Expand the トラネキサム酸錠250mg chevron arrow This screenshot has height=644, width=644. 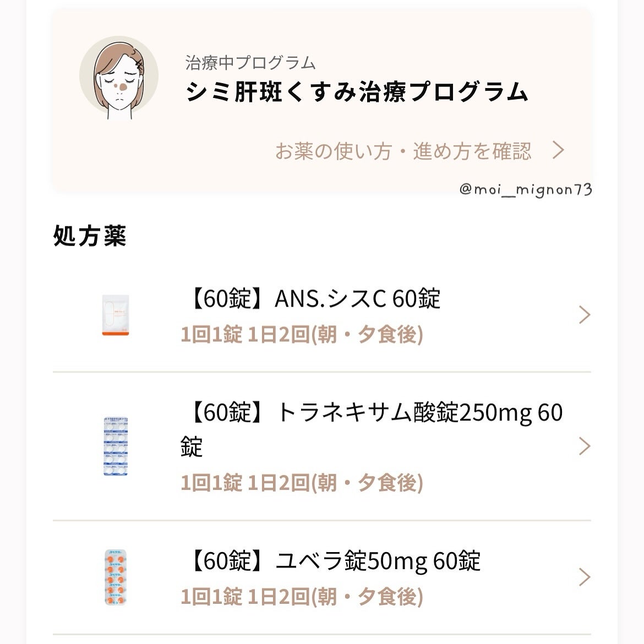pos(585,446)
